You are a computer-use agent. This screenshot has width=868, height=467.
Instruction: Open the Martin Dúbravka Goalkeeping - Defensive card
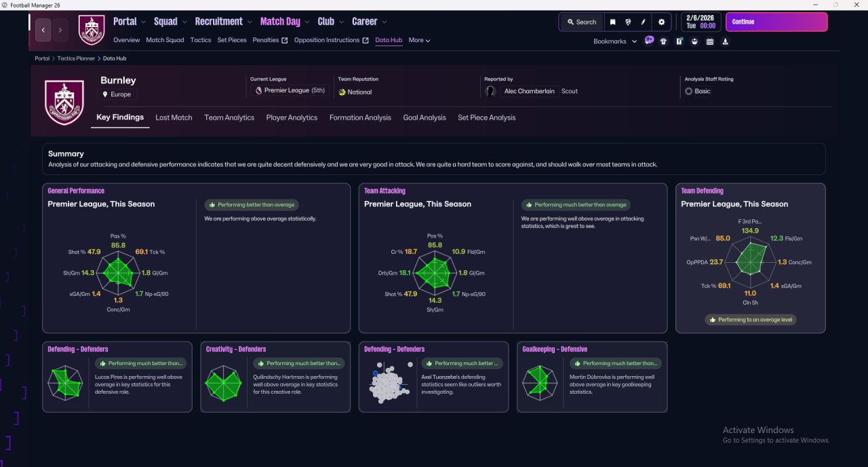592,377
